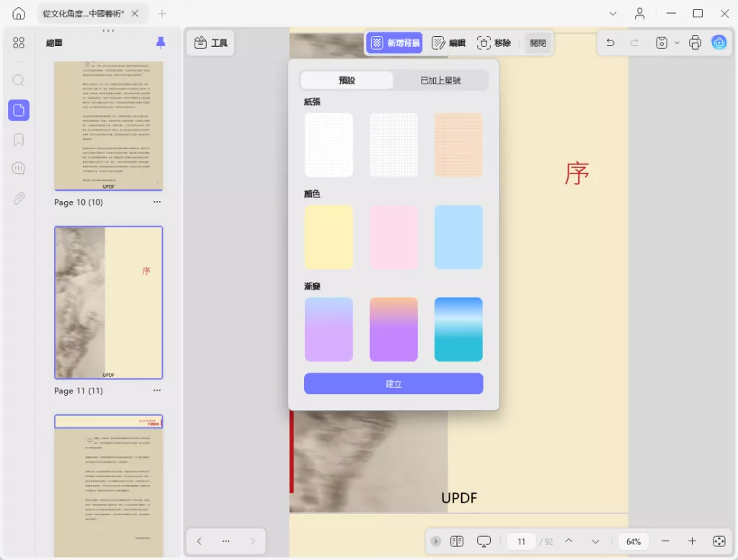Unpin the thumbnails panel

point(161,43)
